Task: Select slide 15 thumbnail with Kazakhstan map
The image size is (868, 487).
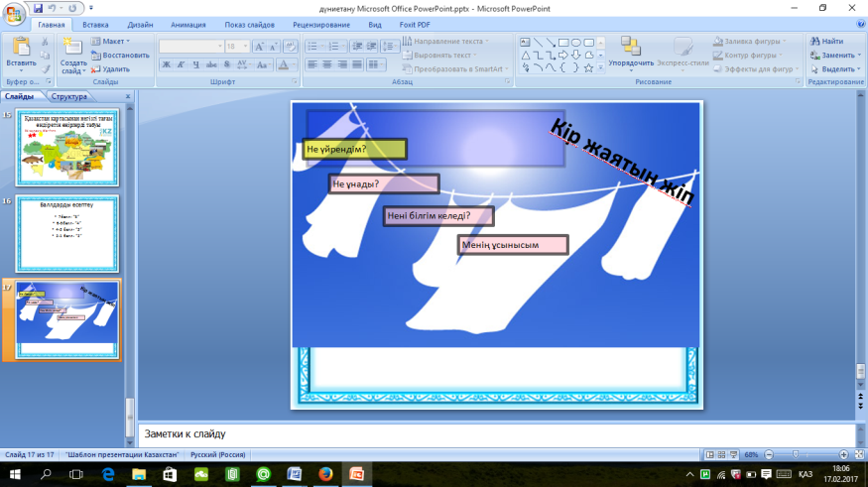Action: 67,147
